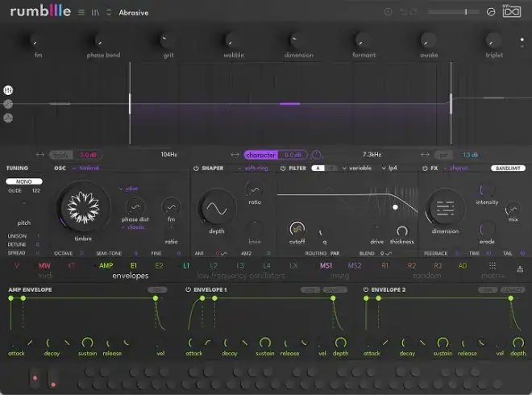Click the right crossover handle at 7.3kHz
Screen dimensions: 532x395
coord(451,104)
